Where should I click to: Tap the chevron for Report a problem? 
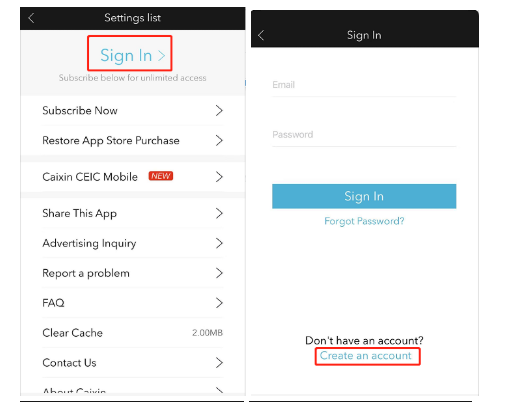tap(219, 273)
